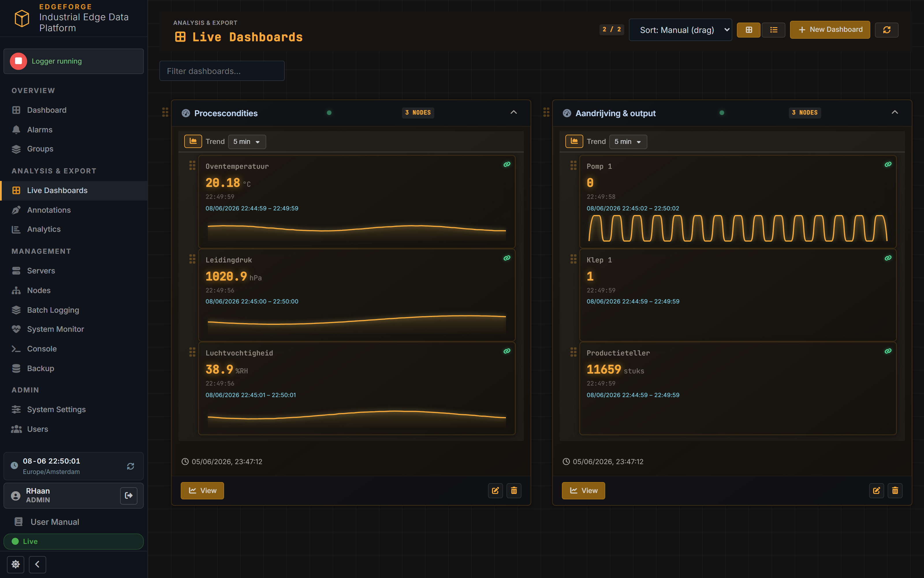
Task: Open settings gear at sidebar bottom
Action: [x=16, y=564]
